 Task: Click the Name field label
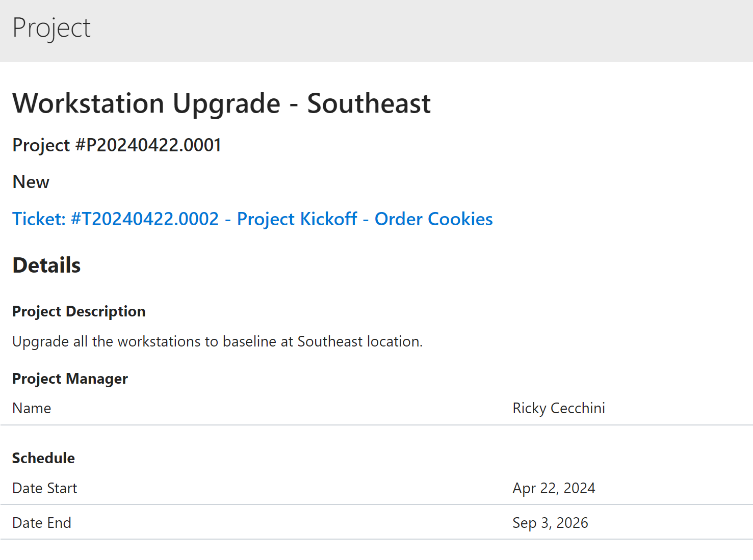[32, 408]
